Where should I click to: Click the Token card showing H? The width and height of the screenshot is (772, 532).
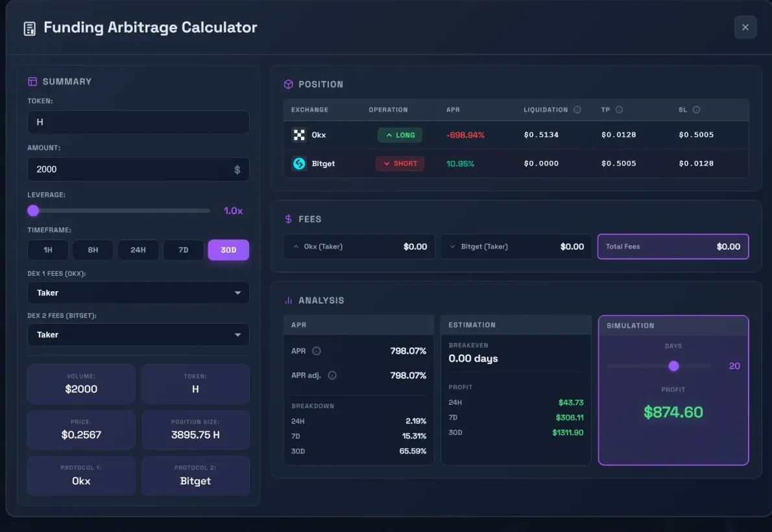[x=195, y=384]
